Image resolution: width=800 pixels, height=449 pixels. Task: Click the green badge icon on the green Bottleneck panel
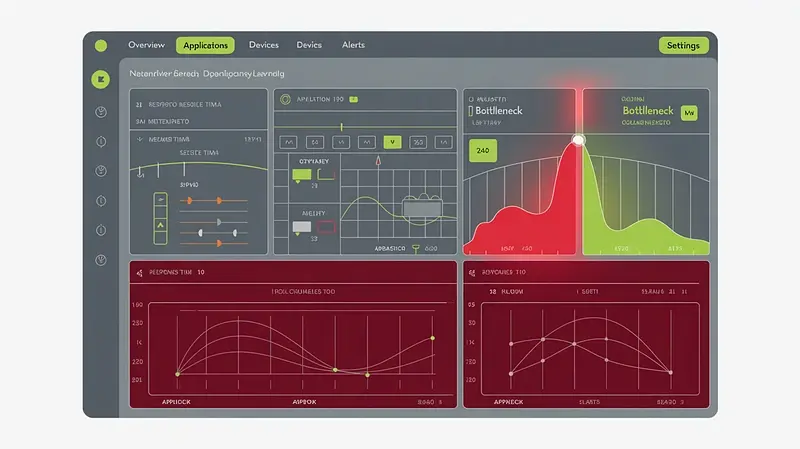click(x=688, y=114)
